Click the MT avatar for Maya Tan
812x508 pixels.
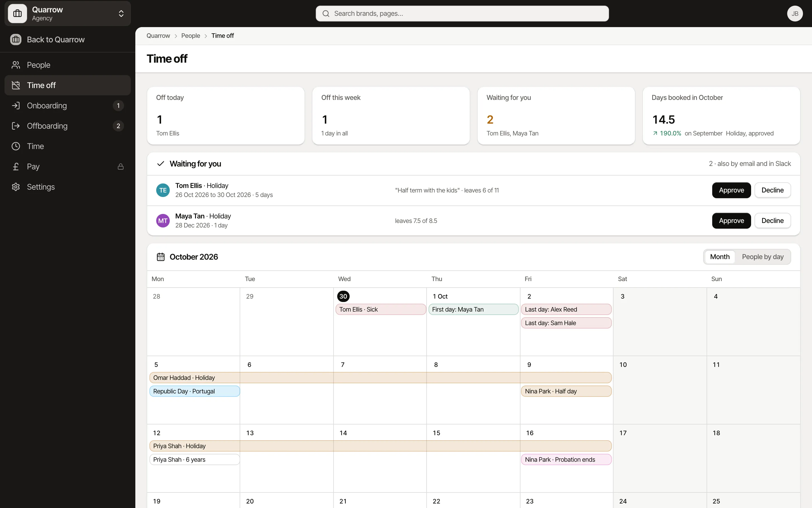[163, 221]
